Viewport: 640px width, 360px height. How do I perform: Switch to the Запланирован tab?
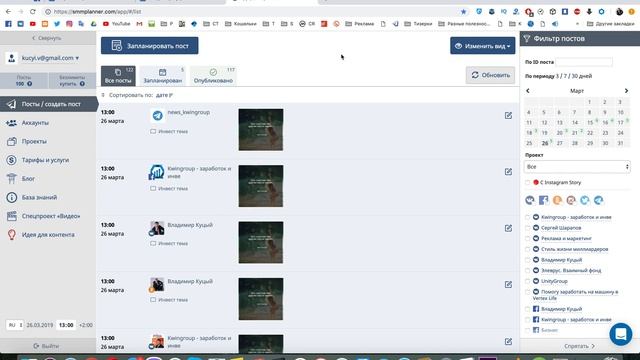pyautogui.click(x=162, y=76)
